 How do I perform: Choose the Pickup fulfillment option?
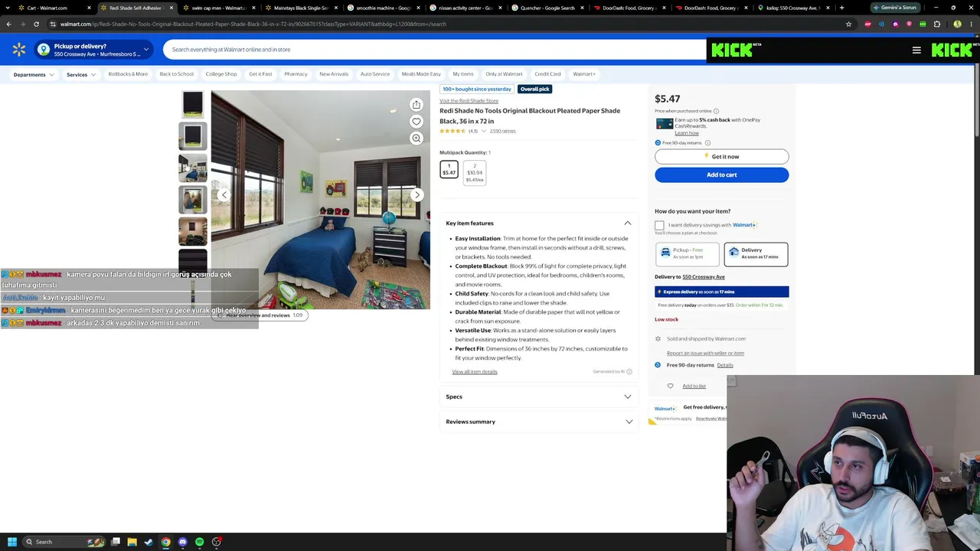tap(688, 253)
